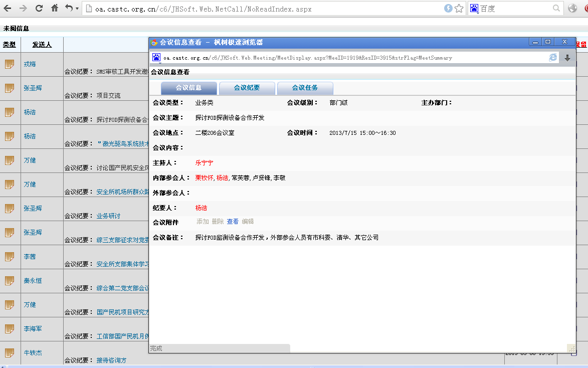The width and height of the screenshot is (588, 368).
Task: Open the 探讨FOD探测设备 summary in list
Action: 122,120
